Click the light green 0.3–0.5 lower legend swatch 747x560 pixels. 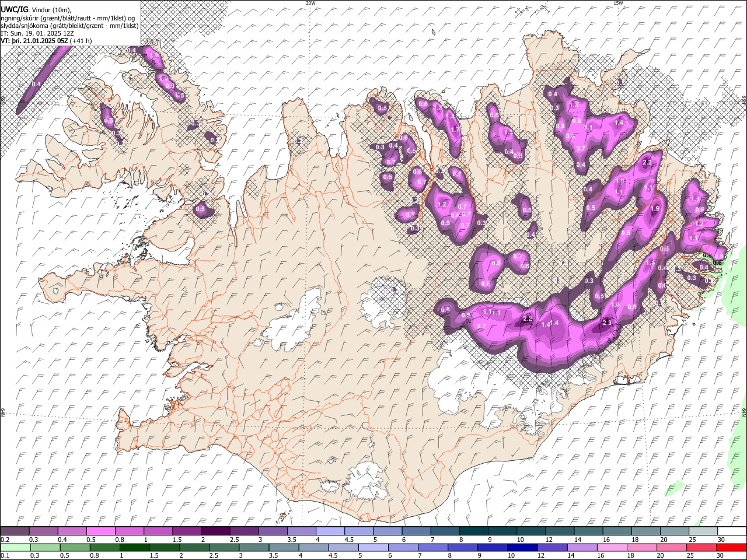pyautogui.click(x=45, y=547)
